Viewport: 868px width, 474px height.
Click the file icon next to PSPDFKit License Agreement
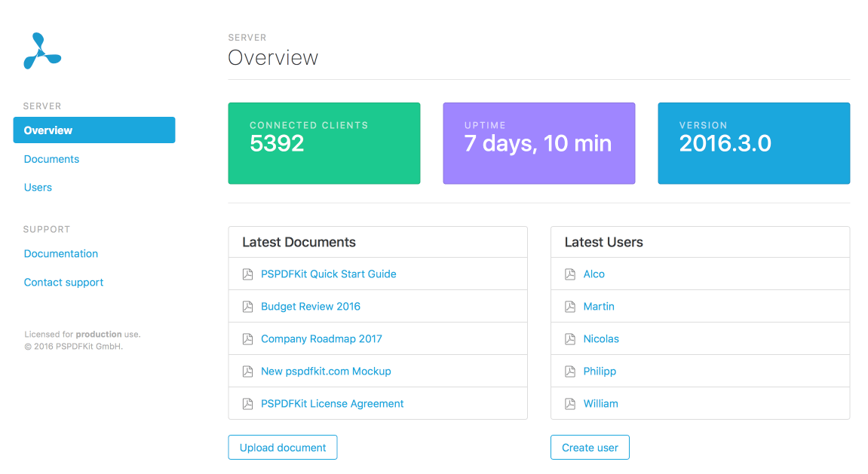pyautogui.click(x=247, y=404)
